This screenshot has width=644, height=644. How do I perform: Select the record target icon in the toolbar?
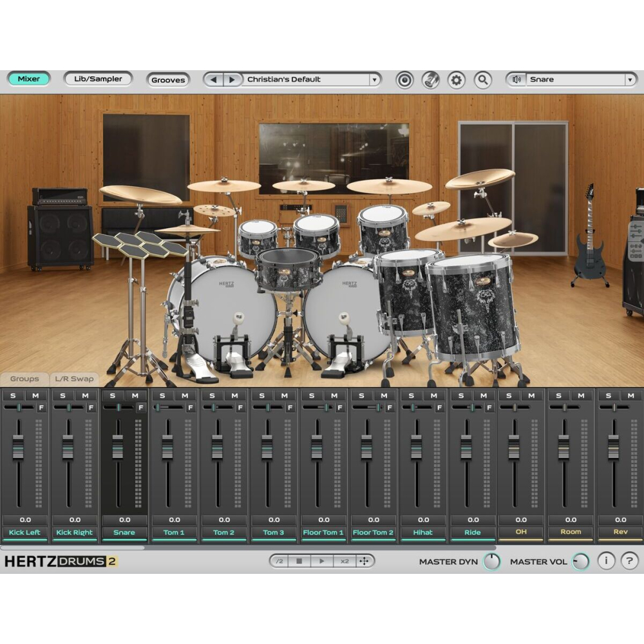pos(404,79)
